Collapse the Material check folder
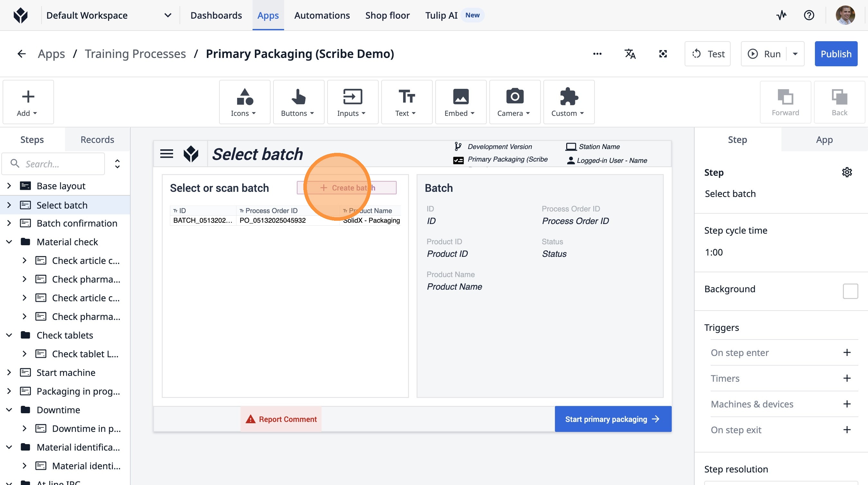Screen dimensions: 868x485 tap(9, 242)
